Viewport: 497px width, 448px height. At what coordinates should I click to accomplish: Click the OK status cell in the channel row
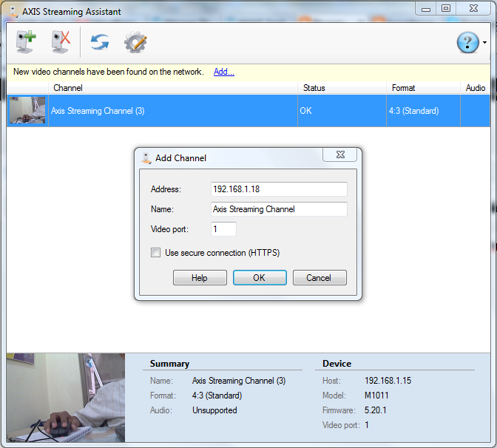[342, 111]
